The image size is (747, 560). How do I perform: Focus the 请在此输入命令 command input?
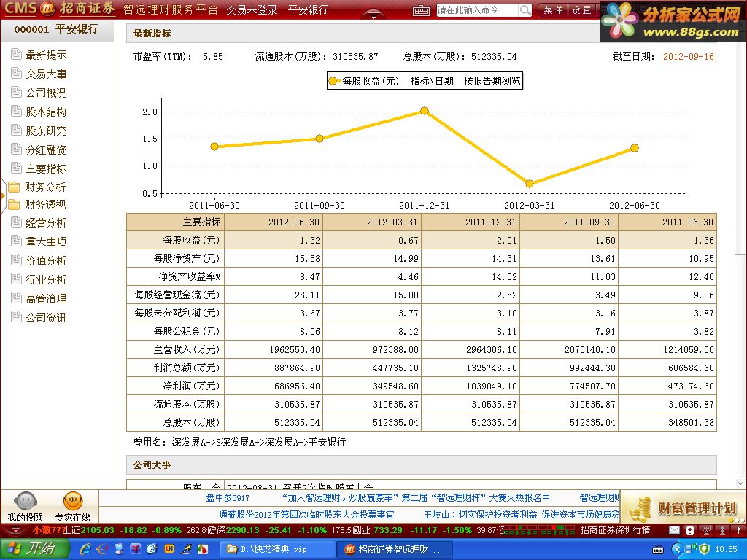click(x=477, y=10)
